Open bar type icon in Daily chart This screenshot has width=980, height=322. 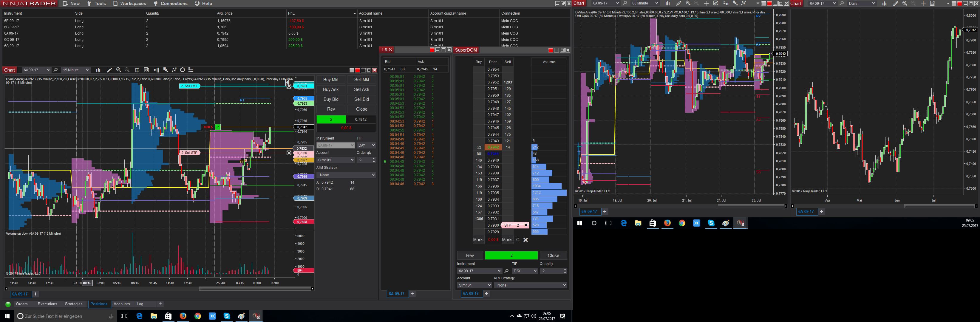tap(884, 3)
